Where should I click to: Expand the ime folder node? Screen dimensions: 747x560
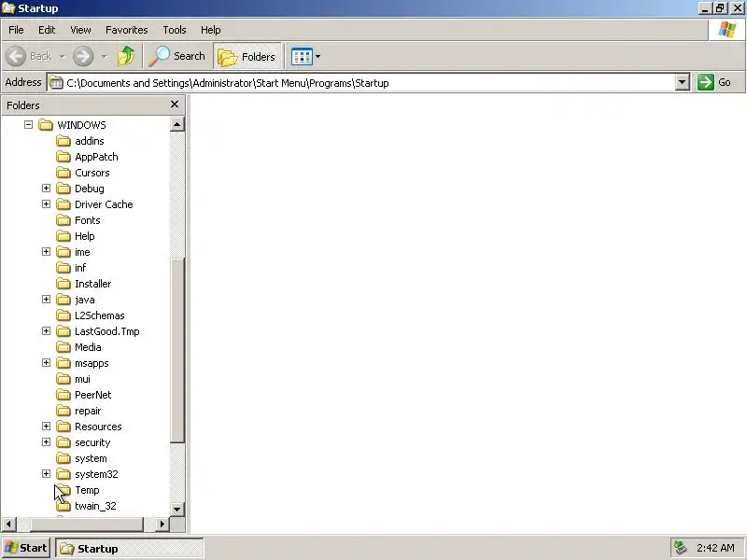point(46,251)
